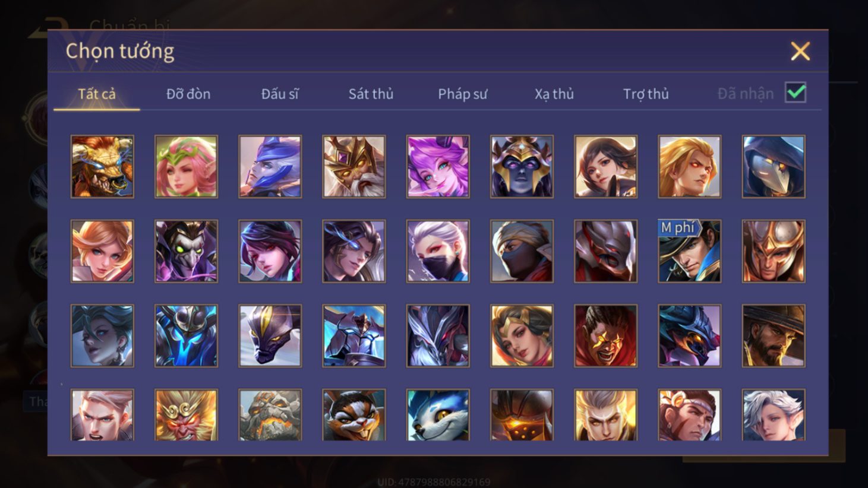
Task: Select the orange lion beast hero portrait
Action: [x=102, y=166]
